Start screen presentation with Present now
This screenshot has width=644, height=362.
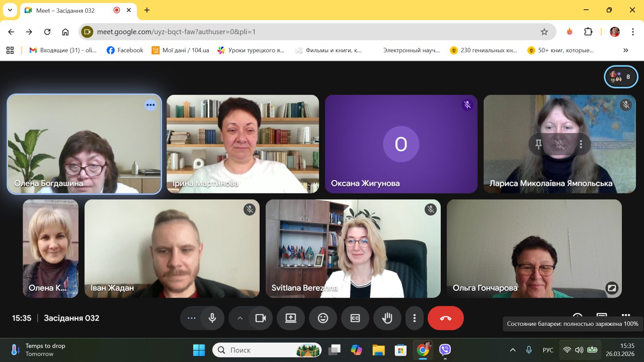[x=291, y=318]
